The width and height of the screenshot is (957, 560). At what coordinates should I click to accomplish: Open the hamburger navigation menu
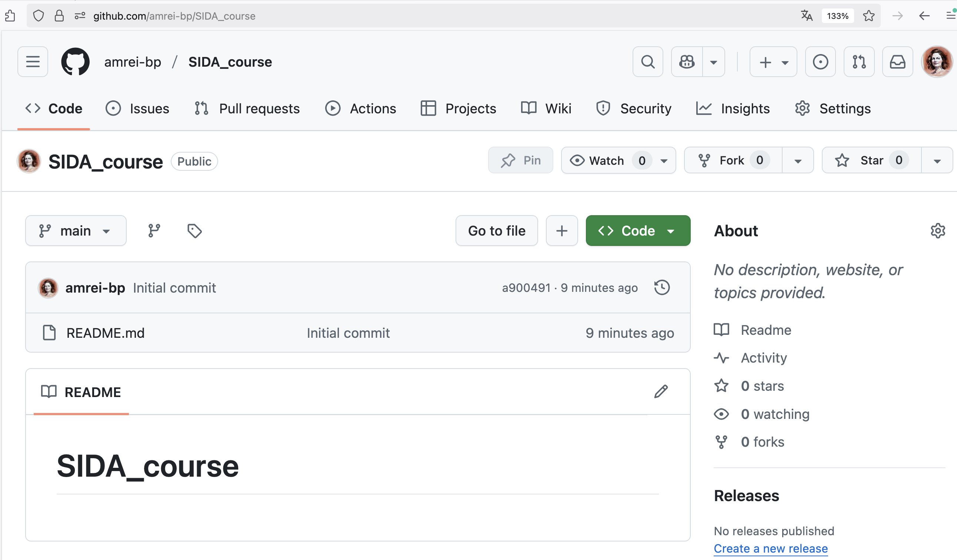click(x=33, y=62)
